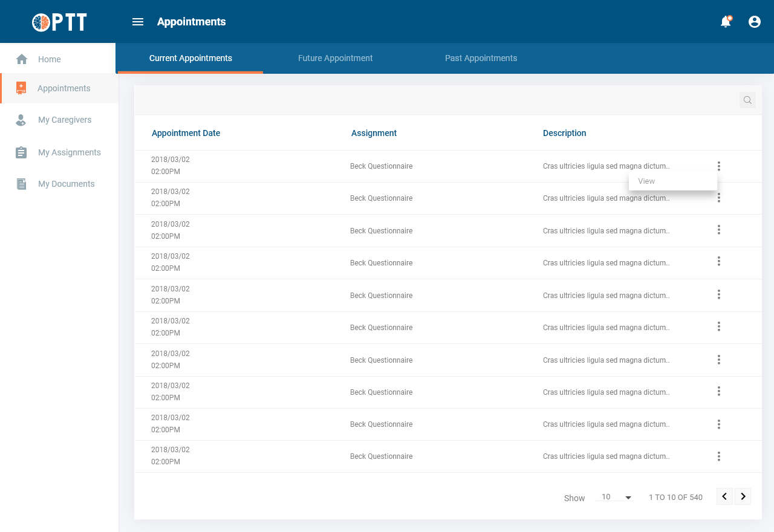
Task: Open three-dot menu on the last row
Action: click(x=718, y=456)
